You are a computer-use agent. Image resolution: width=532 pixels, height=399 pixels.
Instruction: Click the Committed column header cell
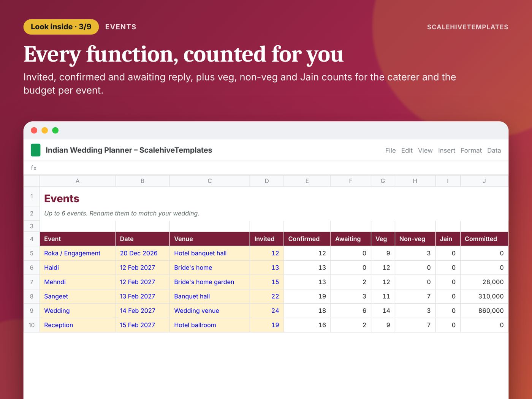[x=484, y=239]
